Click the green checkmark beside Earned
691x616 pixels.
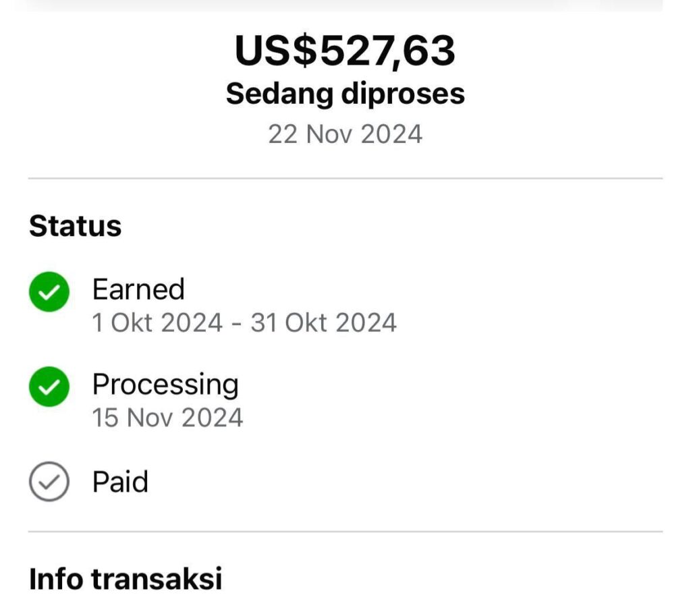pyautogui.click(x=49, y=292)
